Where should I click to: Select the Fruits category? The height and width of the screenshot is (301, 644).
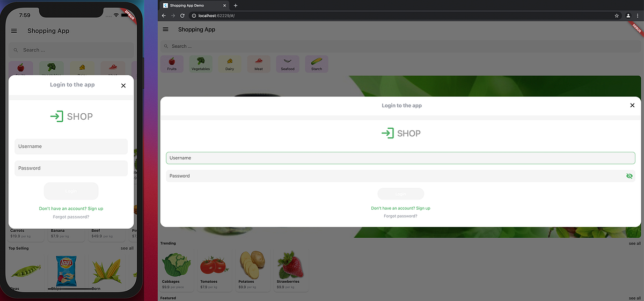pos(172,64)
